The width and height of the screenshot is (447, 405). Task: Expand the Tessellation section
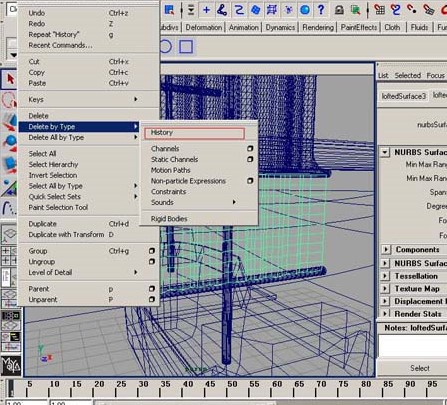click(x=385, y=276)
